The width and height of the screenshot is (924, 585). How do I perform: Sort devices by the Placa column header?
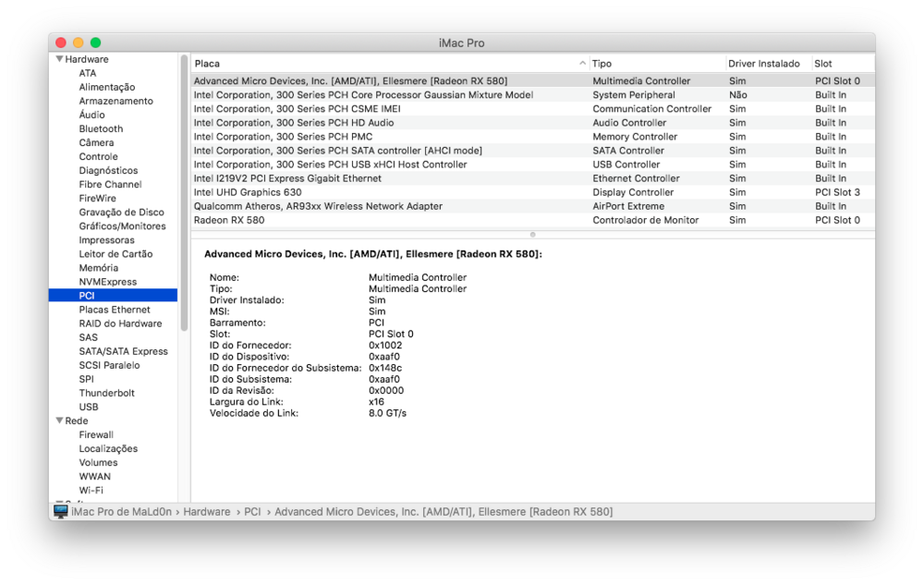tap(205, 63)
